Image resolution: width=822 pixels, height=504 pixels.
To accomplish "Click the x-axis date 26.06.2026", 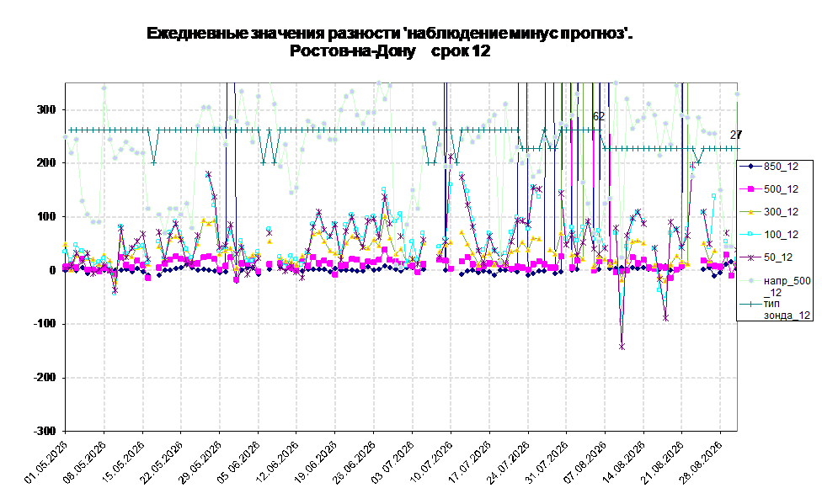I will tap(355, 462).
